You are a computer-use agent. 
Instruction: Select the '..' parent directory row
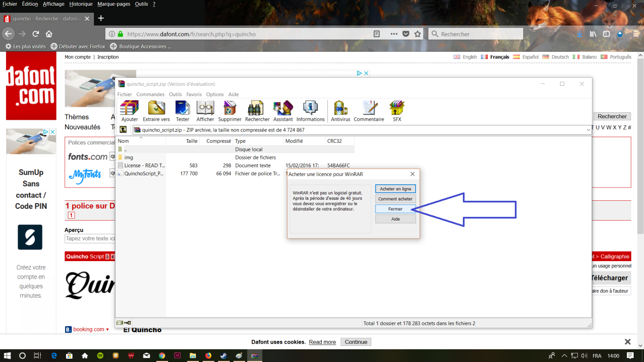[x=236, y=149]
